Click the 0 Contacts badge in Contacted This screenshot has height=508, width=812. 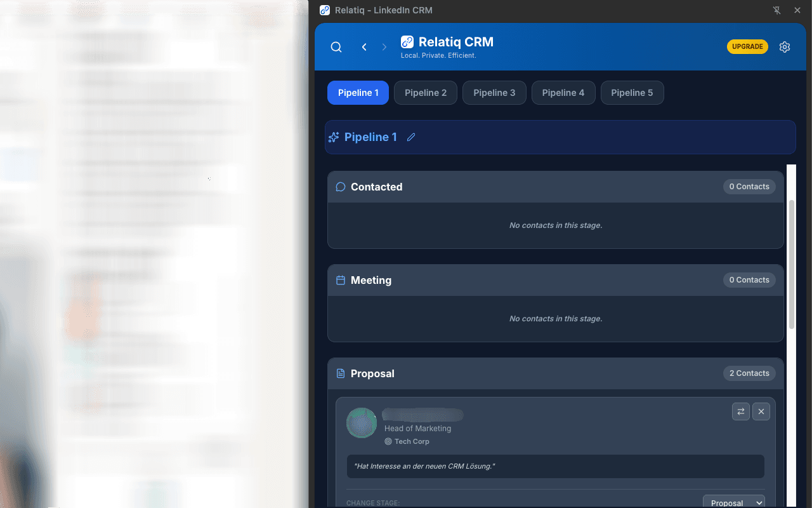[749, 187]
